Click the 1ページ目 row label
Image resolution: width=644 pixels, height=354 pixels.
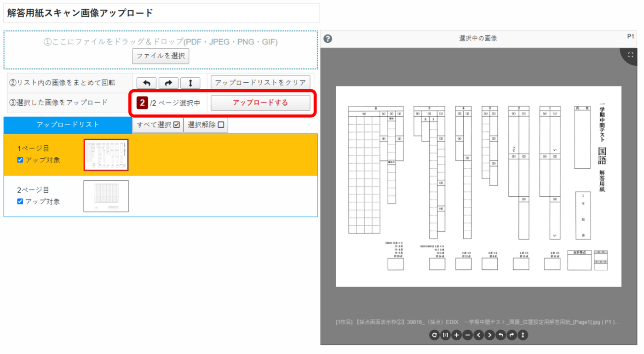point(33,148)
